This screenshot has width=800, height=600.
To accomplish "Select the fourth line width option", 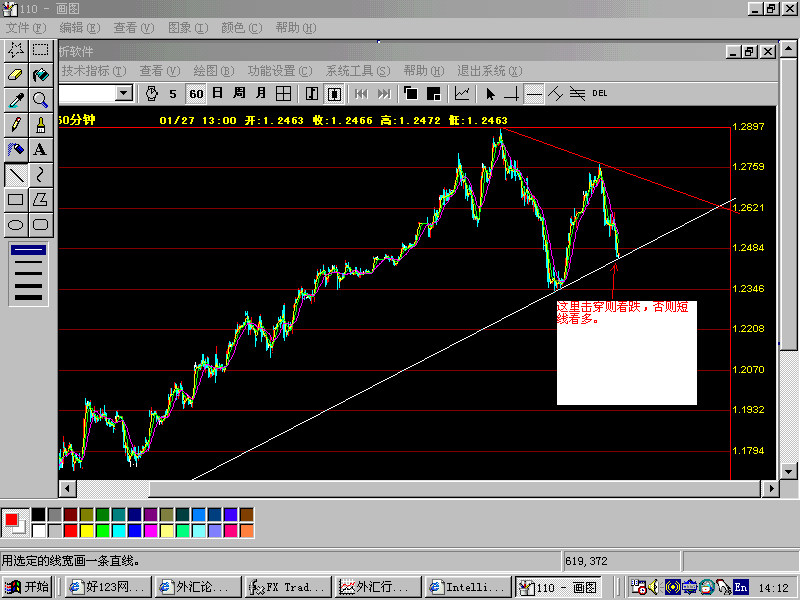I will click(28, 286).
